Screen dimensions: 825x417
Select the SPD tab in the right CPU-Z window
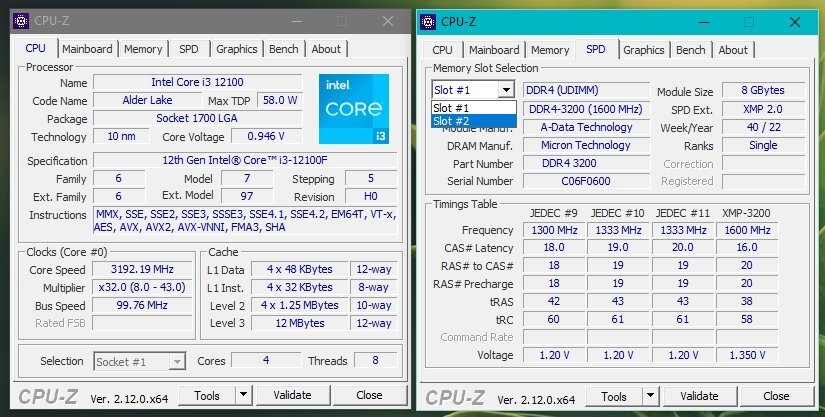pyautogui.click(x=596, y=49)
